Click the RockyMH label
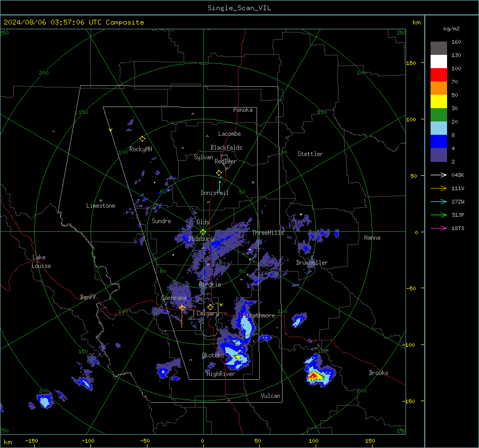Screen dimensions: 479x448 point(141,149)
